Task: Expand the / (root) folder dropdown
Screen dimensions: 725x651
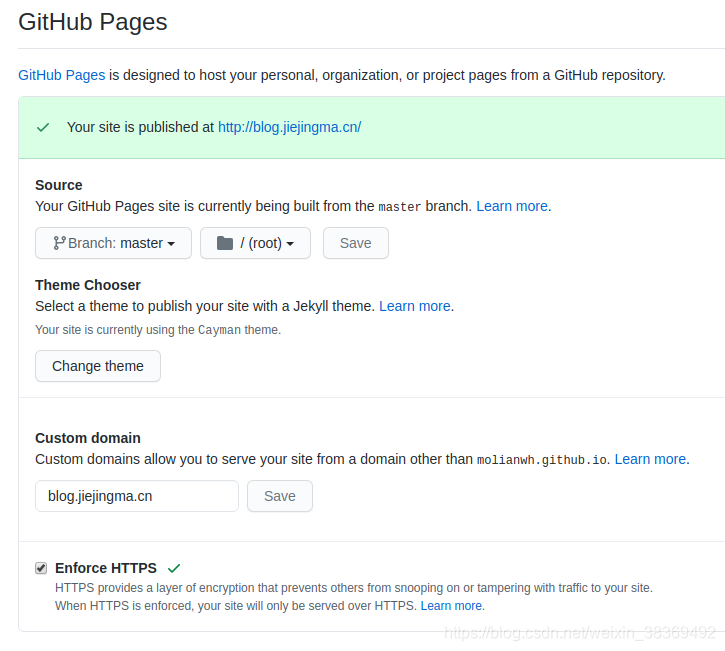Action: tap(255, 243)
